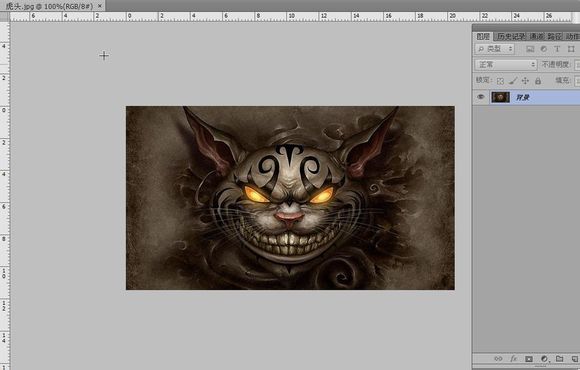Toggle the lock all padlock icon
580x370 pixels.
pos(538,81)
